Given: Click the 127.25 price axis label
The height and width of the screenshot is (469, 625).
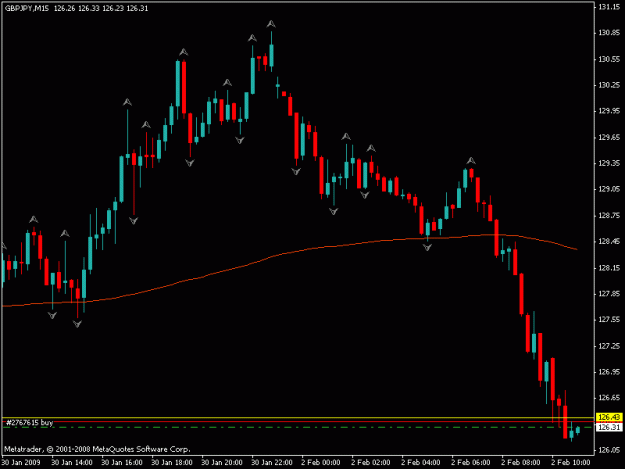Looking at the screenshot, I should click(x=609, y=346).
